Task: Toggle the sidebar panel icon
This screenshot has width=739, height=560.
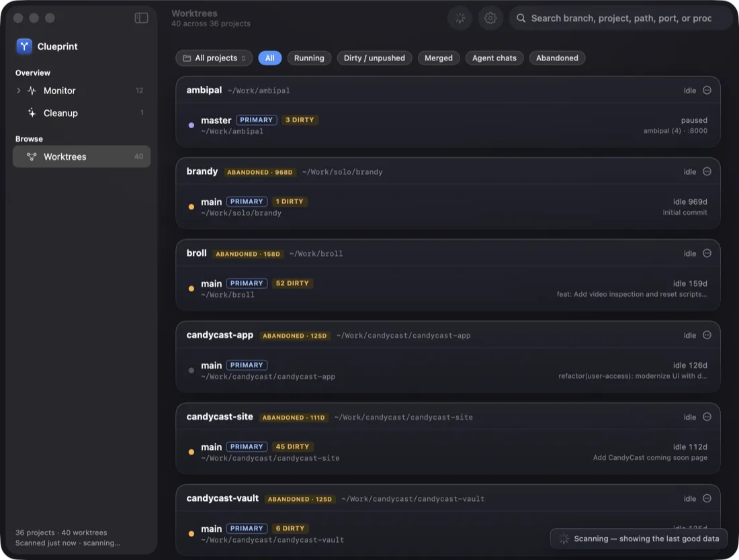Action: [x=141, y=18]
